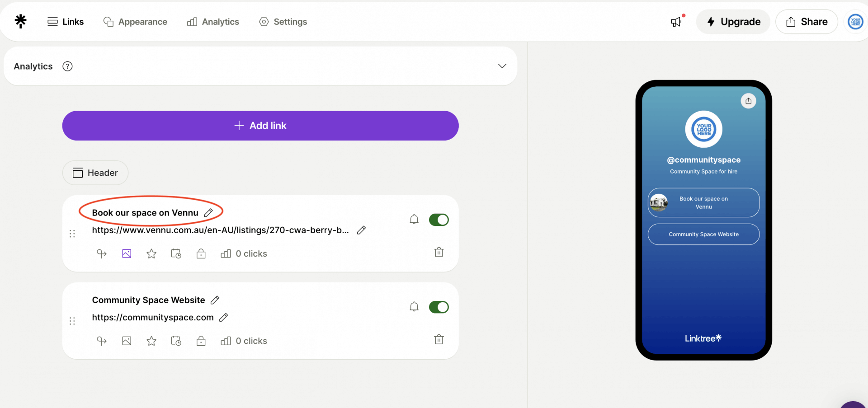Select the Linktree logo in top left corner
Image resolution: width=868 pixels, height=408 pixels.
pyautogui.click(x=21, y=21)
